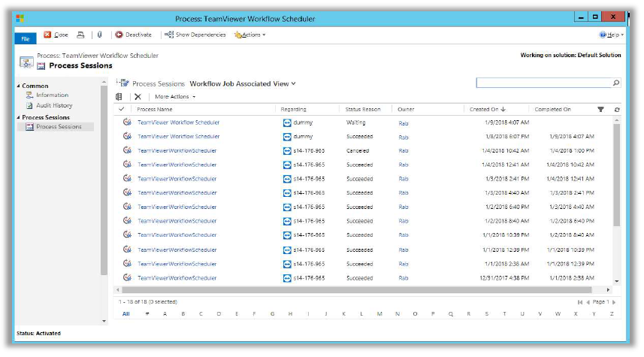
Task: Open the Rab owner link in Waiting row
Action: coord(404,123)
